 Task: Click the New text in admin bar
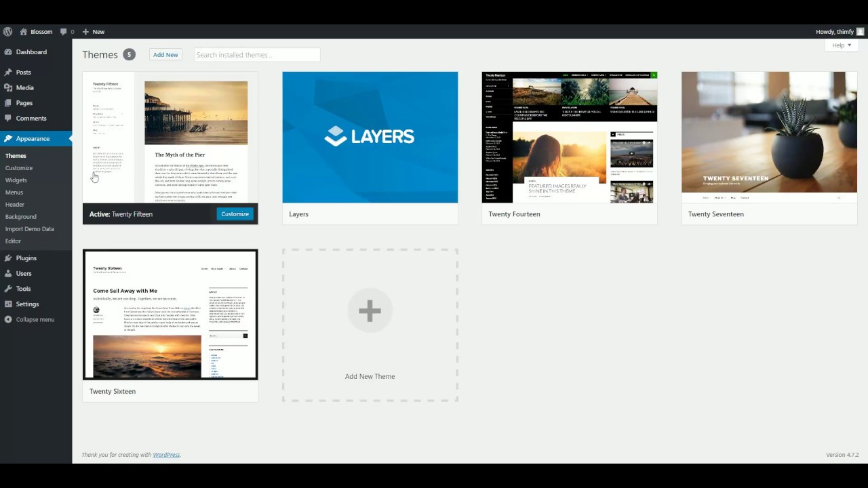(x=98, y=32)
